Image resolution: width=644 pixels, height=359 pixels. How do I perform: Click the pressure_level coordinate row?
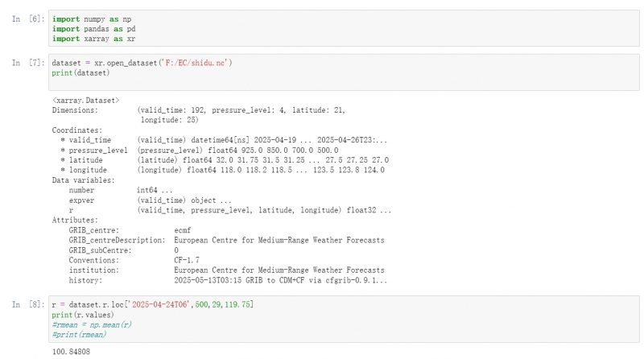pos(201,150)
